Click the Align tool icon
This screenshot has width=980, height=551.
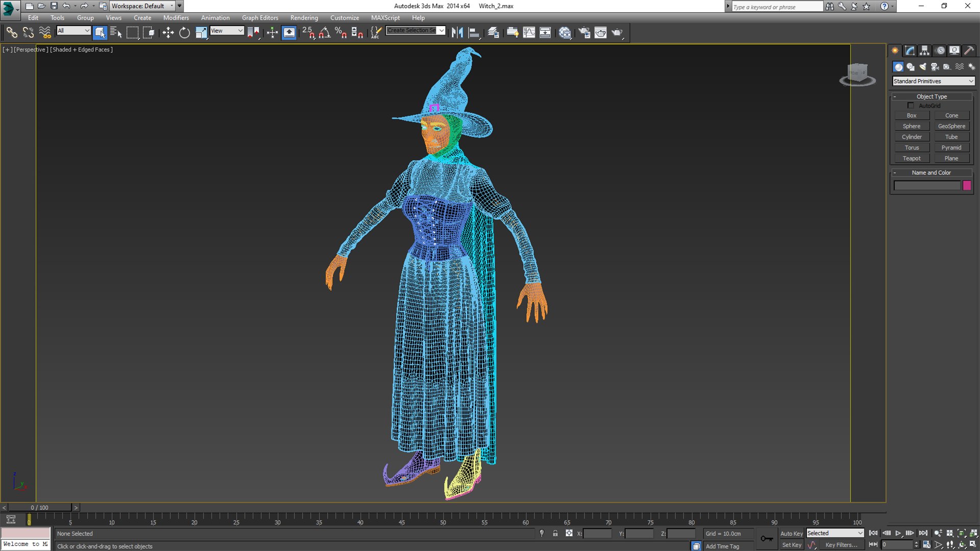tap(474, 33)
